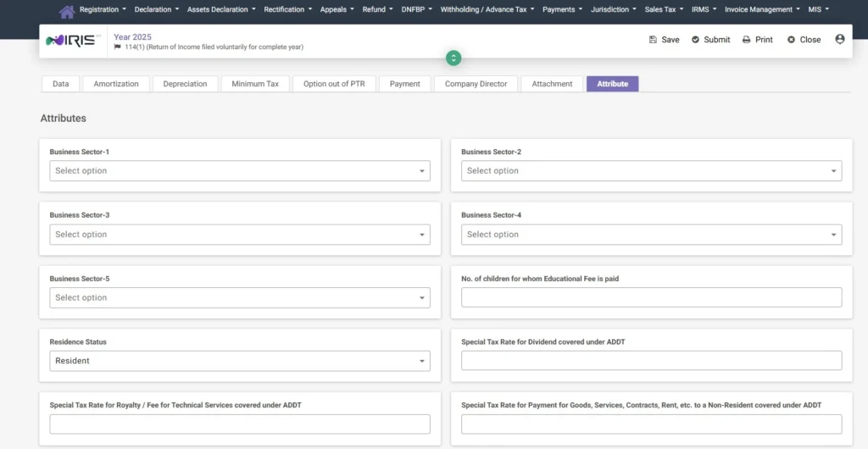Switch to the Minimum Tax tab
Image resolution: width=868 pixels, height=449 pixels.
coord(255,84)
